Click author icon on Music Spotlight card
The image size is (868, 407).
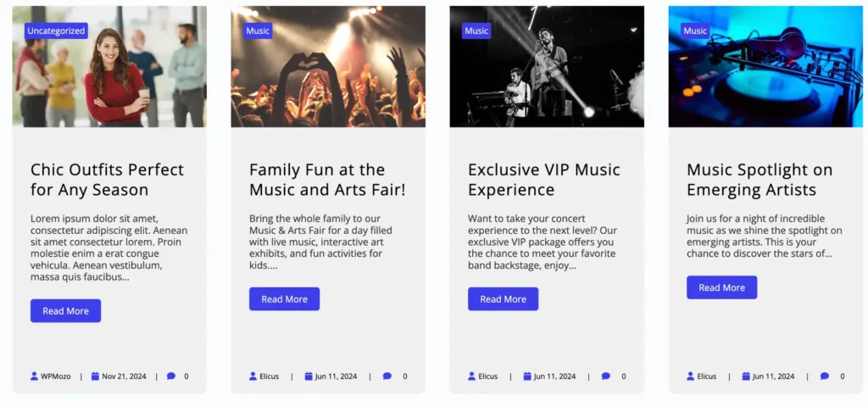[691, 376]
